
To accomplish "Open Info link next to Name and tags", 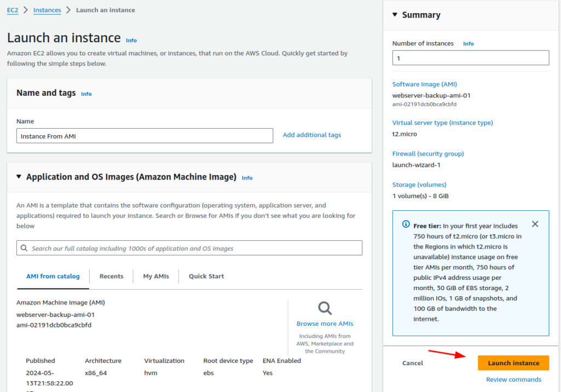I will 86,94.
